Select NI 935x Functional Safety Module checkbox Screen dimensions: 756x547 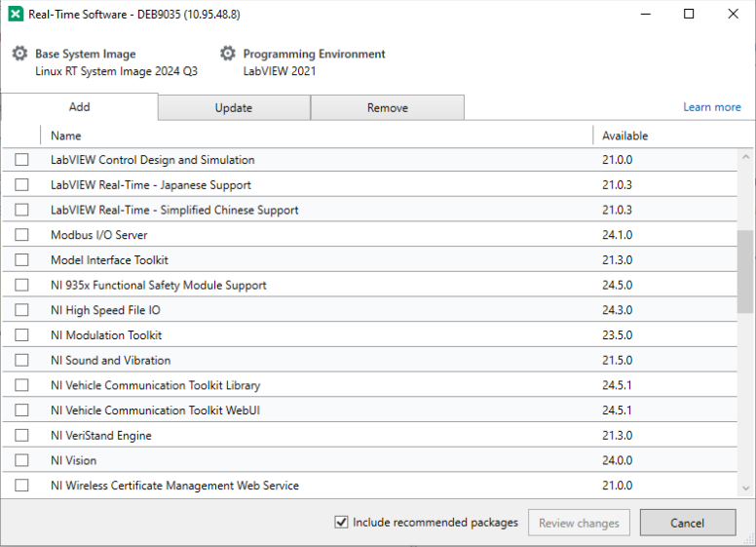pos(21,285)
